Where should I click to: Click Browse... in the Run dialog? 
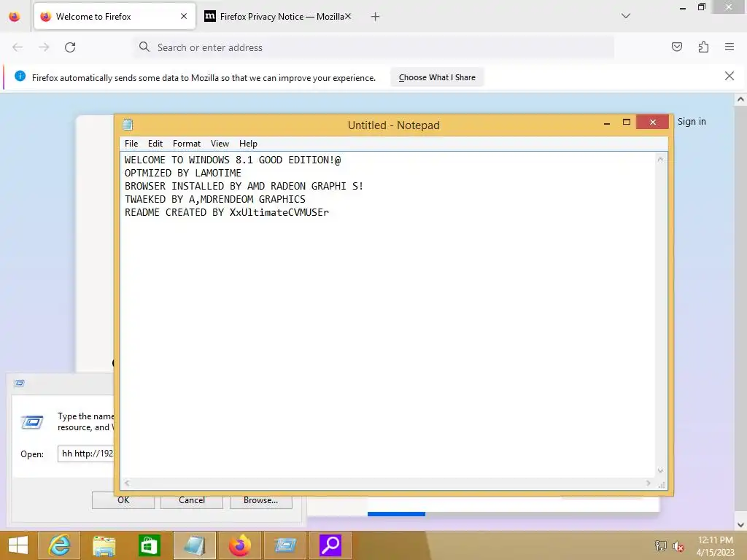tap(260, 500)
